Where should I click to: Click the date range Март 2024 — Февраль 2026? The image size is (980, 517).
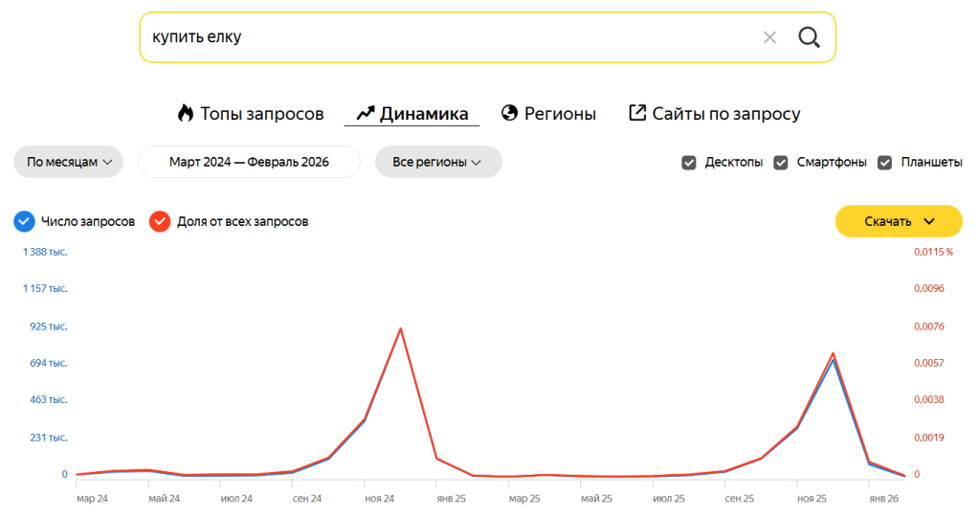(x=249, y=162)
